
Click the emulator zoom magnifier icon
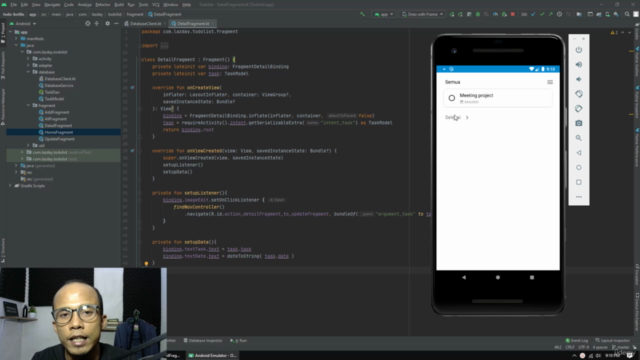coord(579,138)
